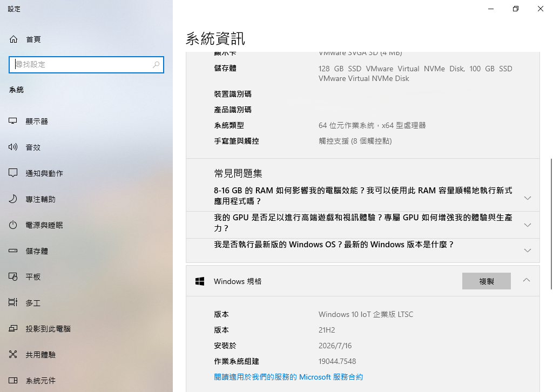Click the 安裝於 label
This screenshot has height=392, width=553.
pyautogui.click(x=225, y=346)
